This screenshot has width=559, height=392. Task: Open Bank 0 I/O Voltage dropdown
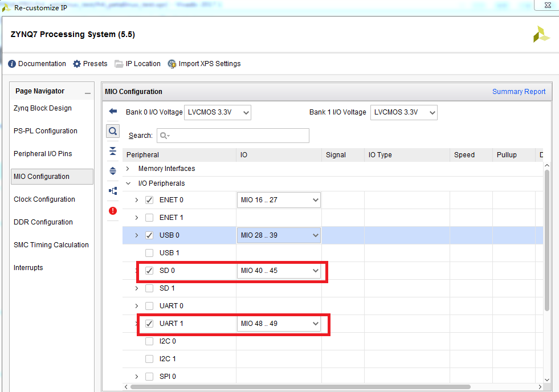pos(218,112)
